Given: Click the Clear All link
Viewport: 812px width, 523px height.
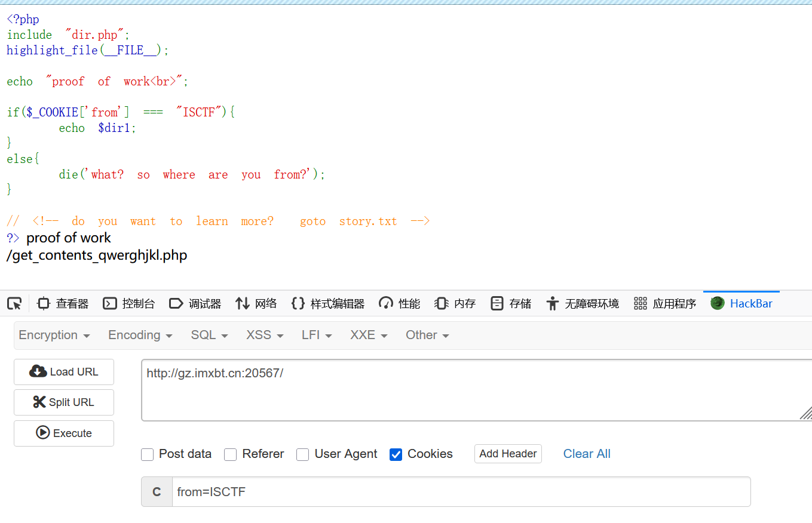Looking at the screenshot, I should click(587, 454).
